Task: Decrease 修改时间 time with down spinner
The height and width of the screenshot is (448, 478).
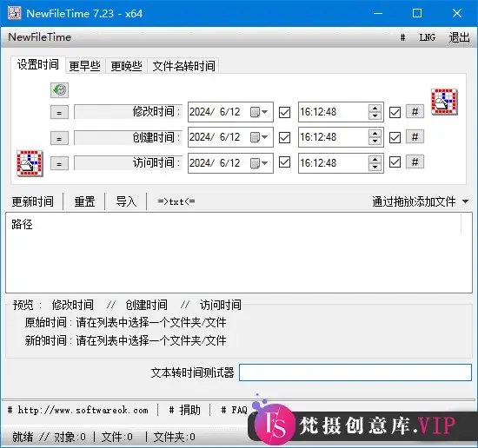Action: click(375, 115)
